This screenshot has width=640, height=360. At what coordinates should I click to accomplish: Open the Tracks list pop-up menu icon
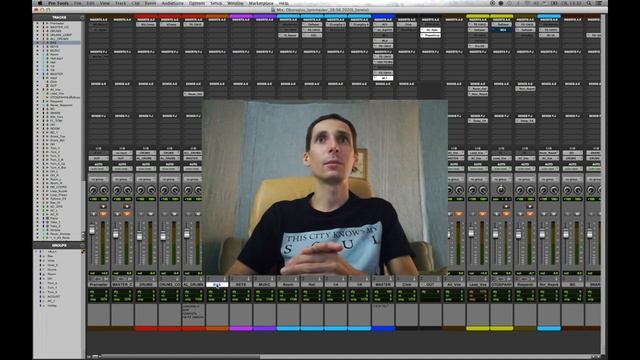(82, 18)
